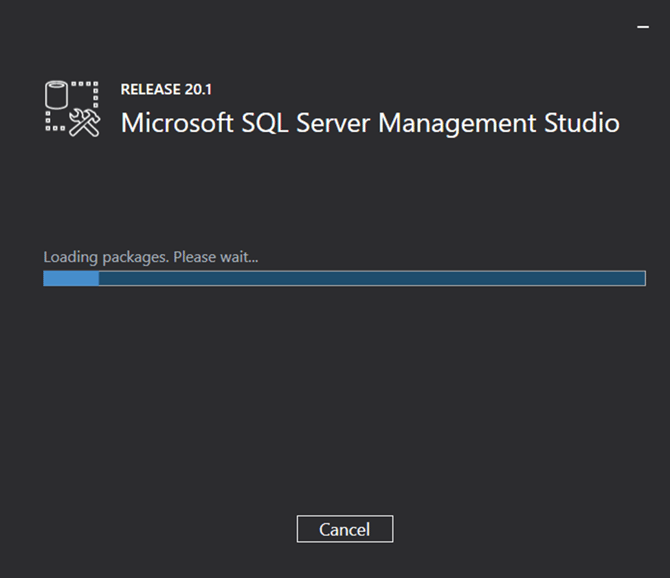The image size is (670, 578).
Task: Click the 'Loading packages. Please wait...' status text
Action: click(151, 257)
